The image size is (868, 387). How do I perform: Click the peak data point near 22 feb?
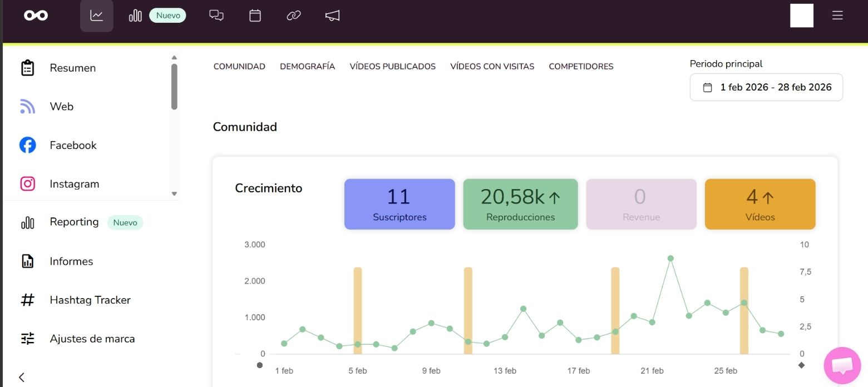click(670, 259)
